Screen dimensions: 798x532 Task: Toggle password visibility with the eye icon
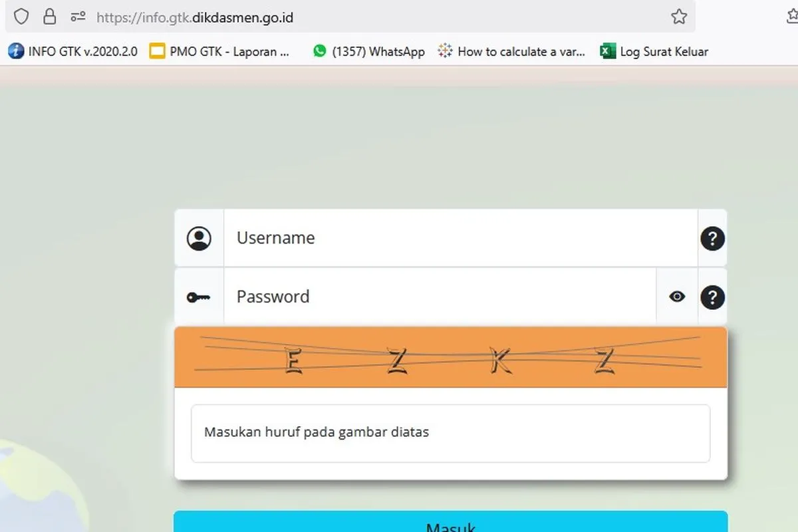(x=676, y=297)
